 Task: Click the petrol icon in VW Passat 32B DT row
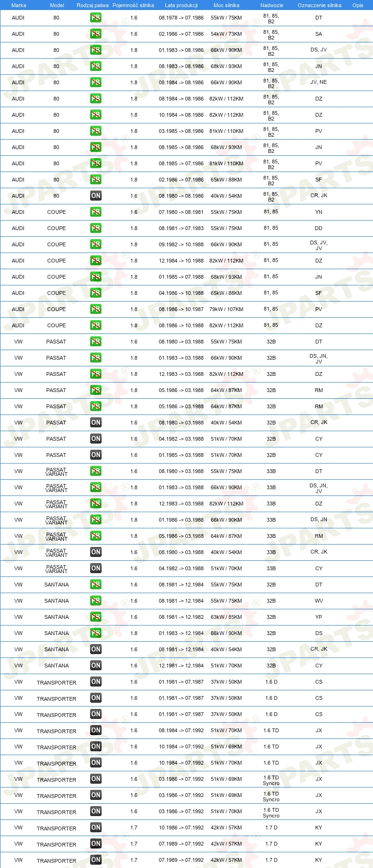click(x=96, y=342)
